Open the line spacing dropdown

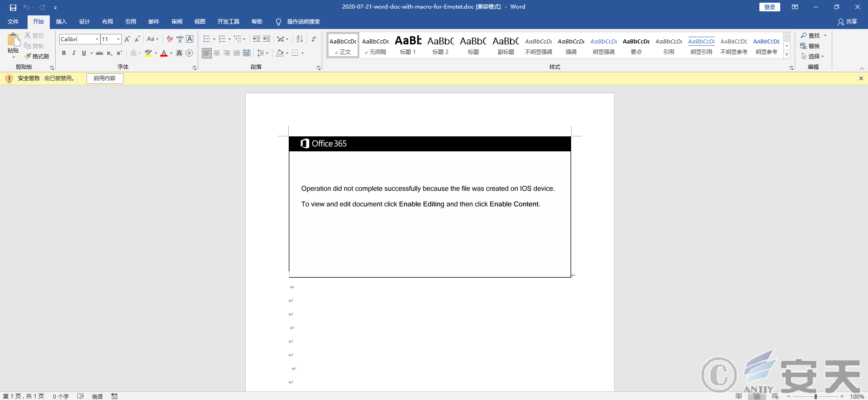click(267, 53)
